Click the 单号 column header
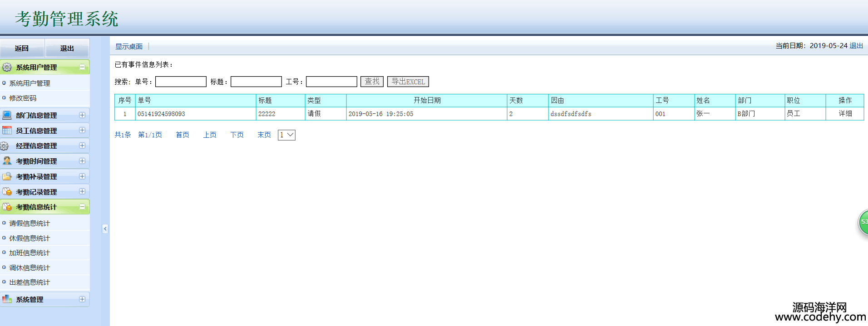The image size is (868, 326). pos(196,101)
